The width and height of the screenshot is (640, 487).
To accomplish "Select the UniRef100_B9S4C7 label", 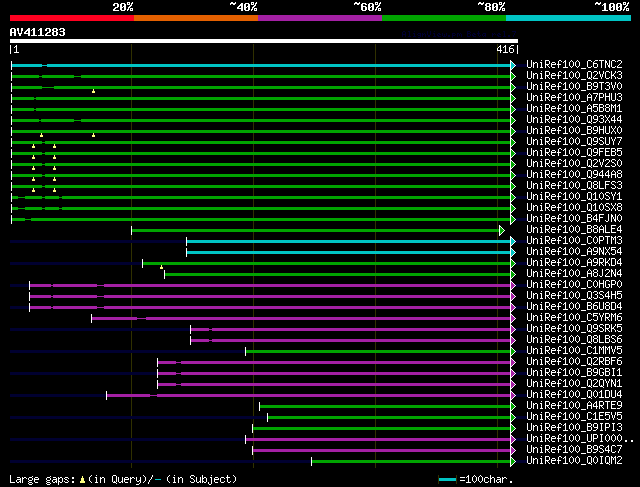I will pos(574,450).
